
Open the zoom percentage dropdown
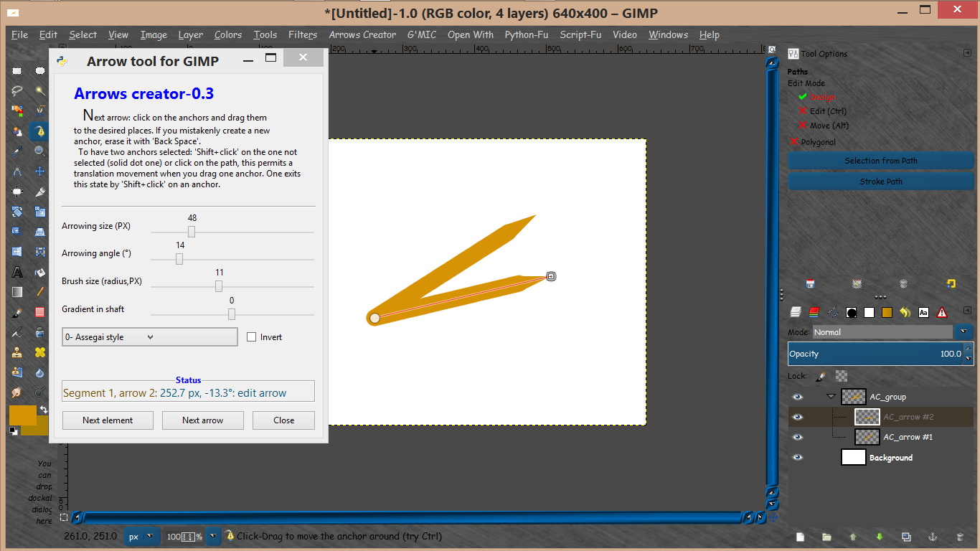point(214,536)
